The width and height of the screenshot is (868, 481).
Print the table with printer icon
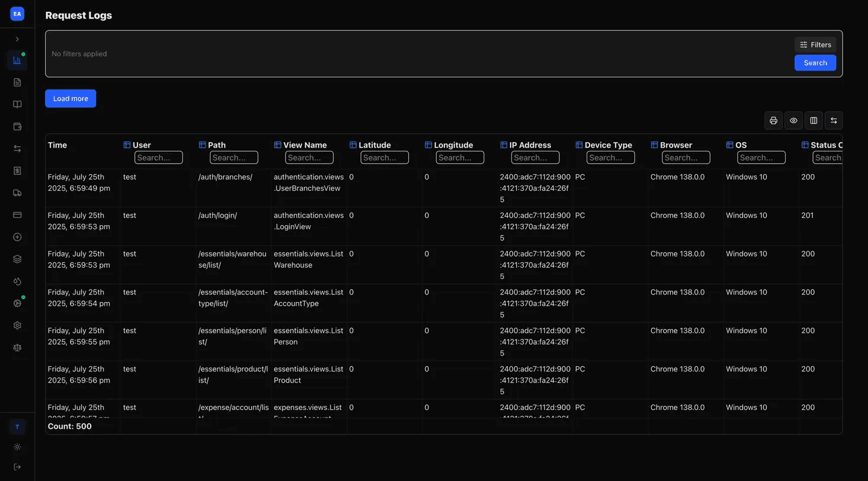click(x=773, y=120)
